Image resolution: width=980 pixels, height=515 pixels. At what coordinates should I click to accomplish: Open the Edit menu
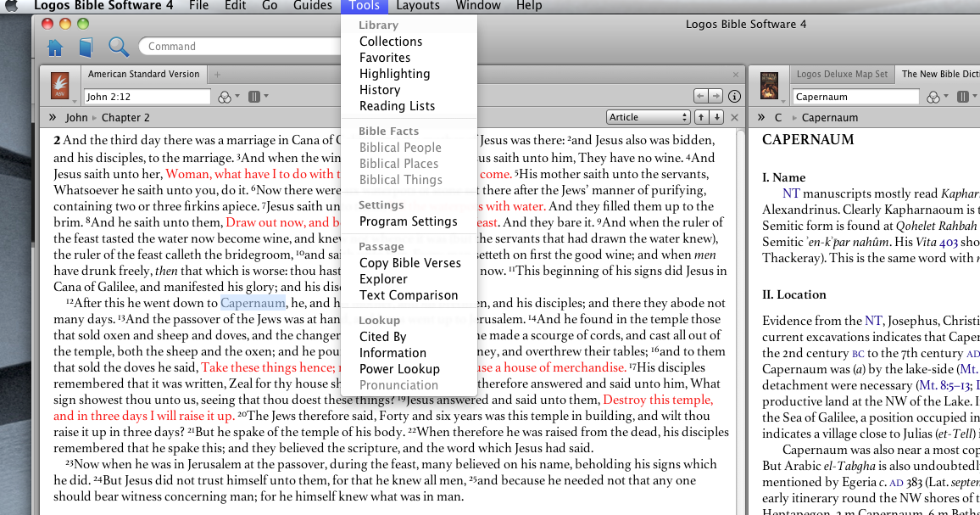point(235,6)
